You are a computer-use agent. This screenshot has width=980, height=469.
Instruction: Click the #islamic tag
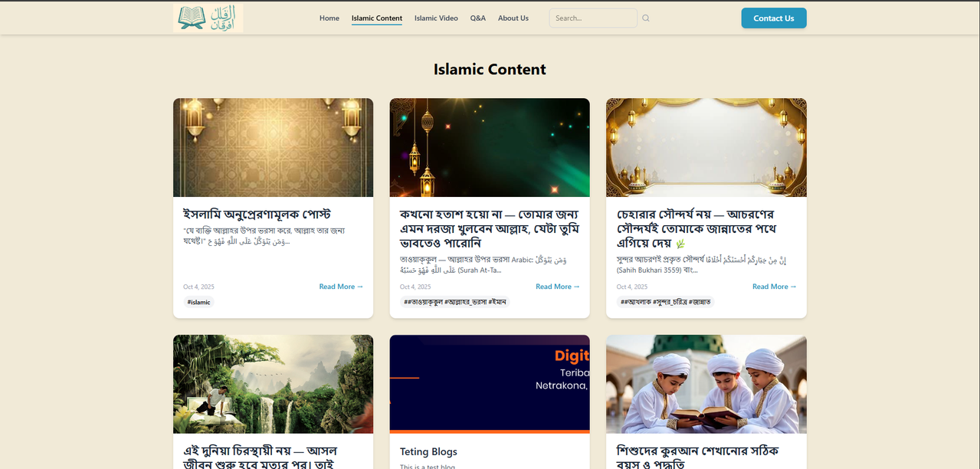click(198, 302)
